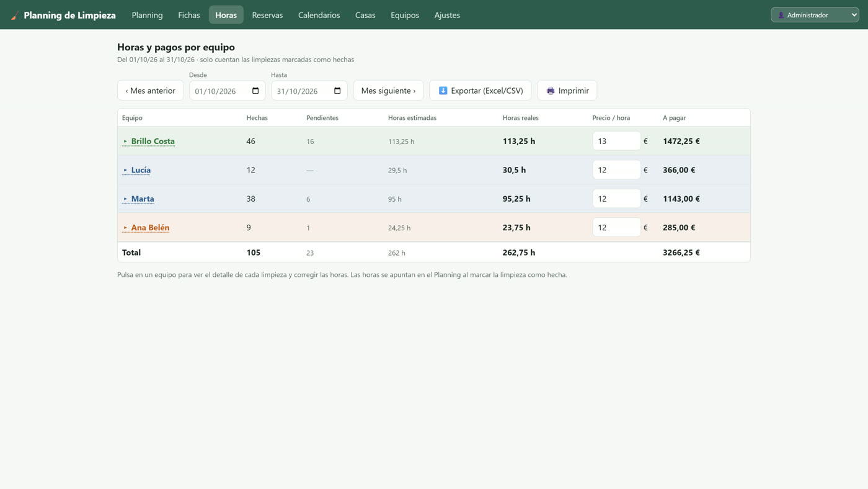868x489 pixels.
Task: Open the Equipos tab
Action: [405, 15]
